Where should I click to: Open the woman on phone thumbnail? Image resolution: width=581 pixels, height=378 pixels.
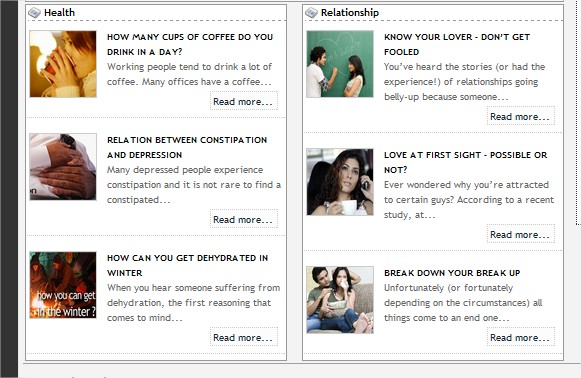click(x=340, y=182)
